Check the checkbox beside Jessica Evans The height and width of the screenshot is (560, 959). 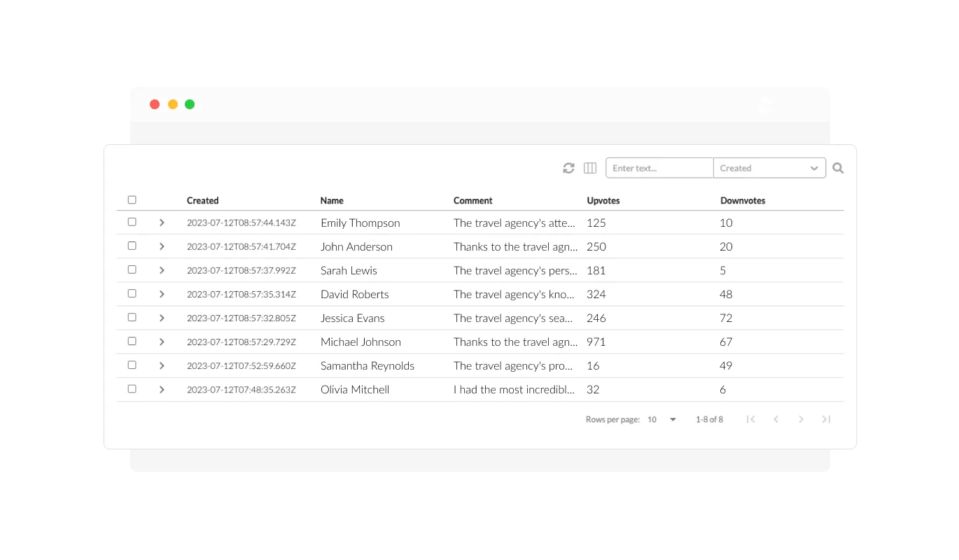click(132, 317)
